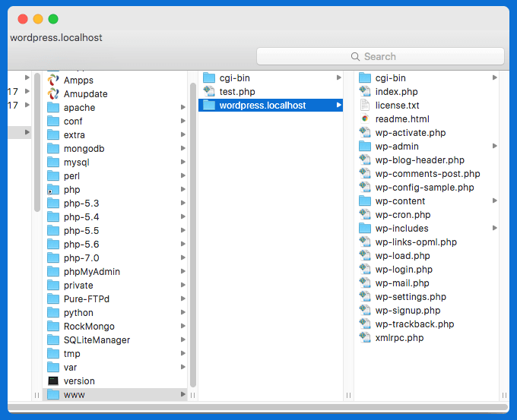Select the RockMongo folder icon
Screen dimensions: 517x420
53,326
